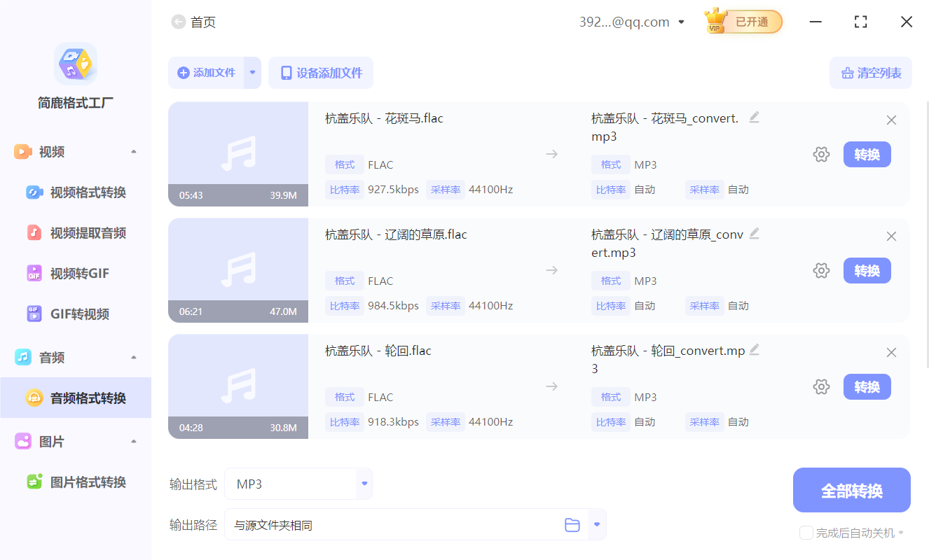Click 清空列表 to clear the list

[870, 73]
